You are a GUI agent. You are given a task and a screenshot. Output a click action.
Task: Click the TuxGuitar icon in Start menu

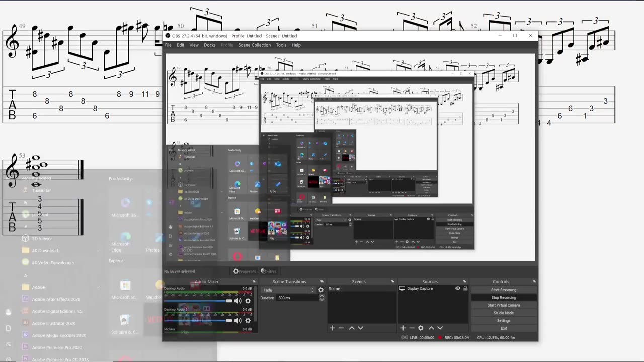[26, 190]
